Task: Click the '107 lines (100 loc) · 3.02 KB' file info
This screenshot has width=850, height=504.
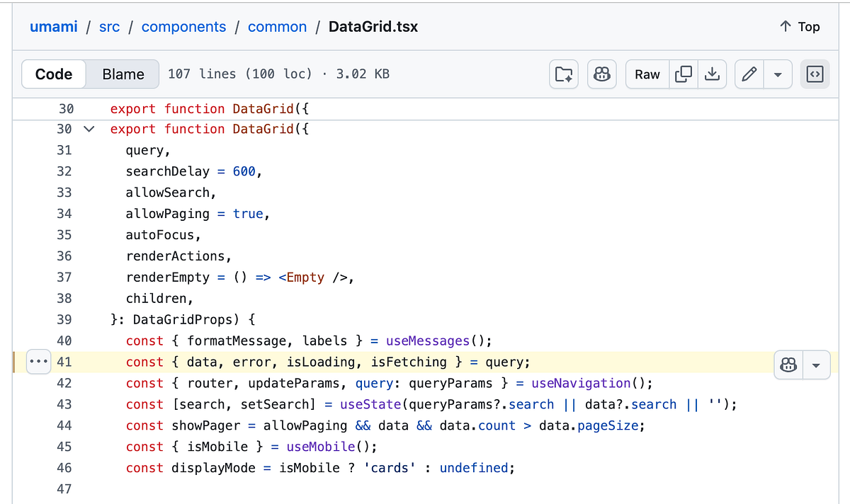Action: tap(278, 74)
